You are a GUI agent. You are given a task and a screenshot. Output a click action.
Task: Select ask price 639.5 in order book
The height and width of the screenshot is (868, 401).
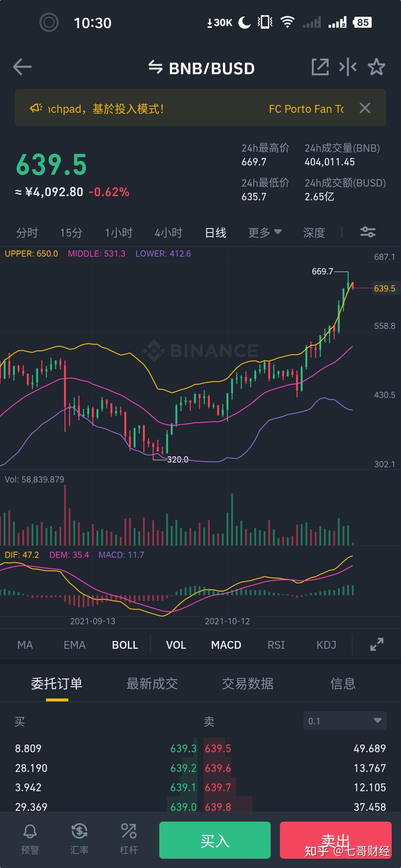tap(218, 748)
